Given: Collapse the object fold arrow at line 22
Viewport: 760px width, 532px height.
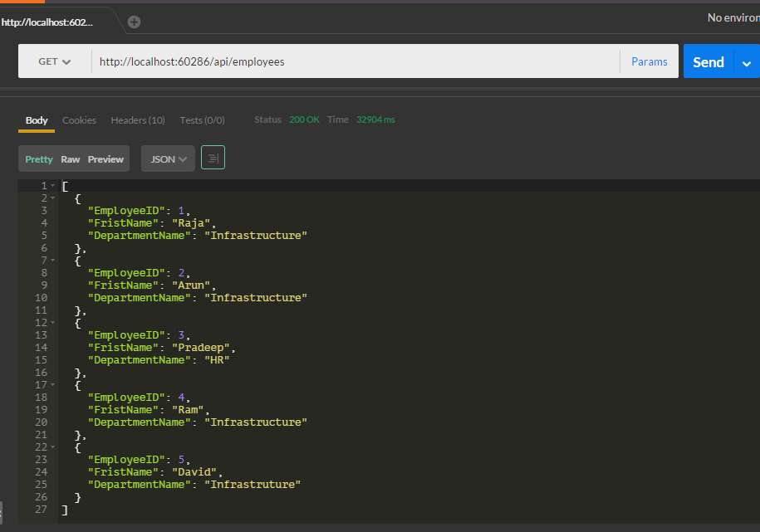Looking at the screenshot, I should pyautogui.click(x=53, y=447).
